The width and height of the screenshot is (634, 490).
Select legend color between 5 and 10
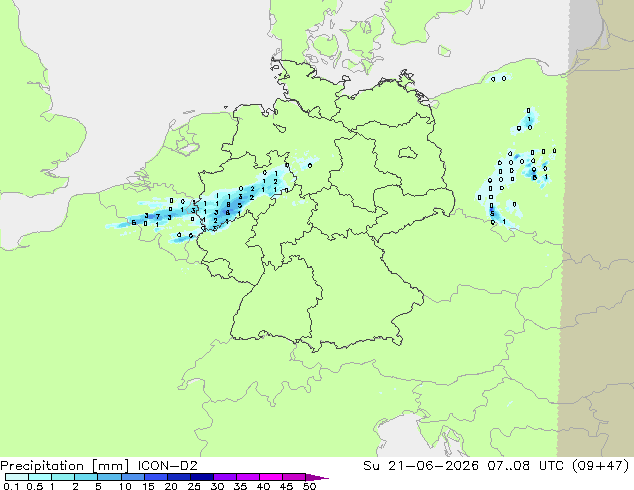click(x=109, y=477)
